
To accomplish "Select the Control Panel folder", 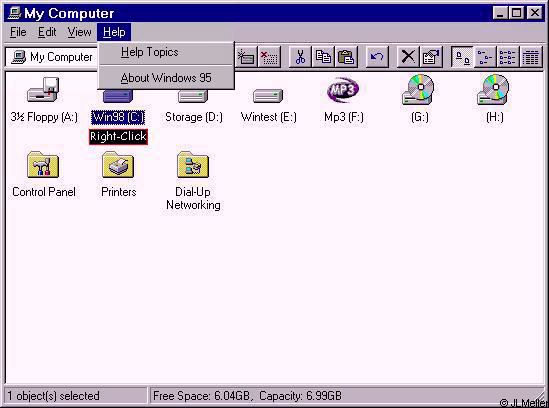I will point(43,174).
